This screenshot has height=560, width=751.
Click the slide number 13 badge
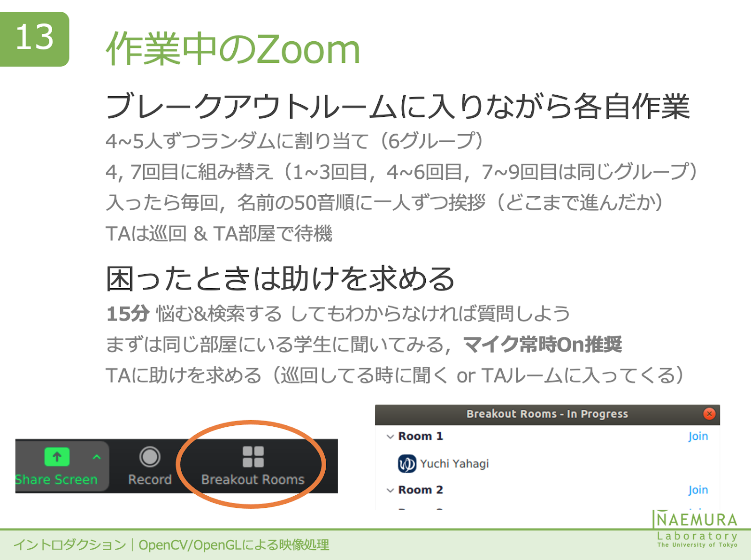(35, 39)
